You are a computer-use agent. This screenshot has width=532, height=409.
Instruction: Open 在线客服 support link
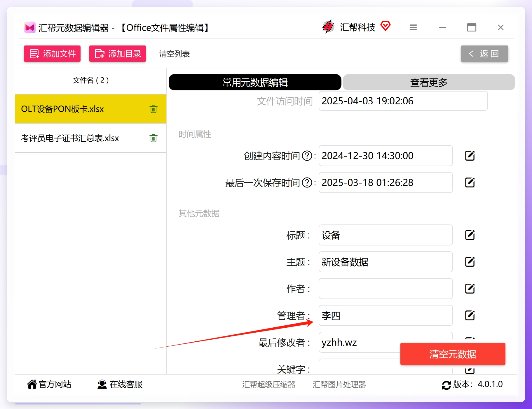(x=120, y=384)
